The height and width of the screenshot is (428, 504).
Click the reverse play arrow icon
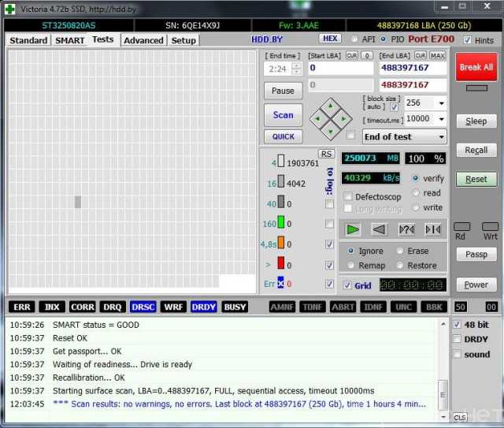coord(380,229)
